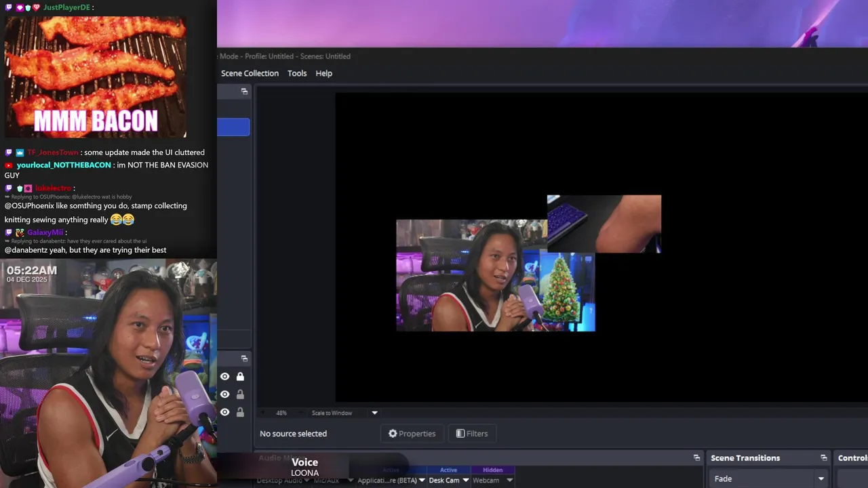This screenshot has height=488, width=868.
Task: Toggle visibility eye of second source row
Action: tap(224, 394)
